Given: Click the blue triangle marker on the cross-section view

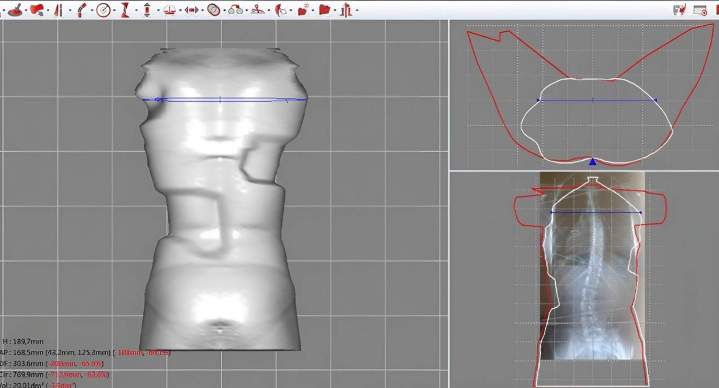Looking at the screenshot, I should click(593, 161).
